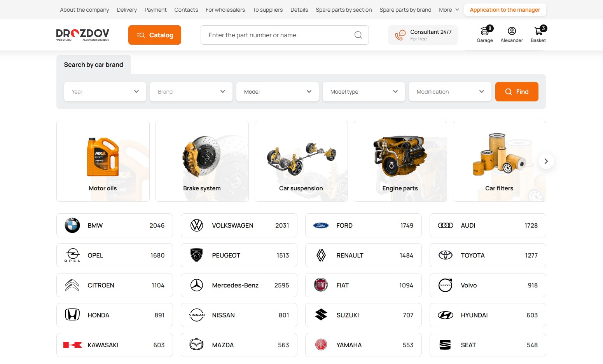The height and width of the screenshot is (364, 603).
Task: Open Spare parts by section menu item
Action: pyautogui.click(x=344, y=10)
